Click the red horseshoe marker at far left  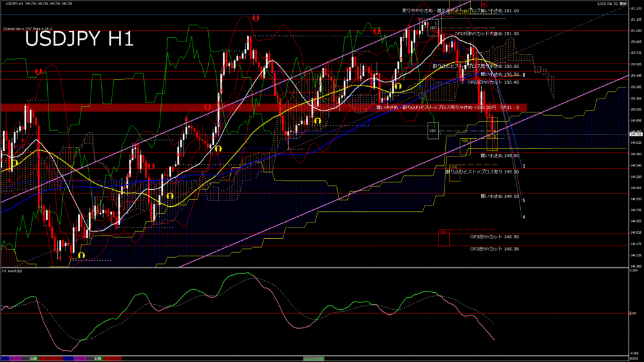click(x=38, y=72)
